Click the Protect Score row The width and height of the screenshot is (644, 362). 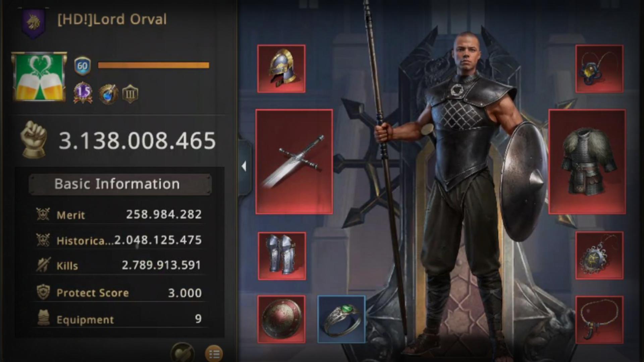click(x=120, y=293)
